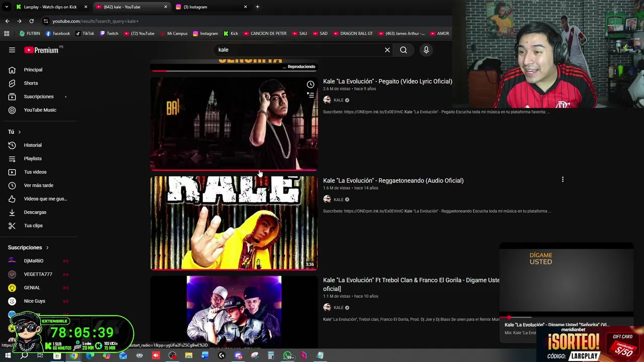Open FUTBIN bookmark
Image resolution: width=644 pixels, height=362 pixels.
30,34
